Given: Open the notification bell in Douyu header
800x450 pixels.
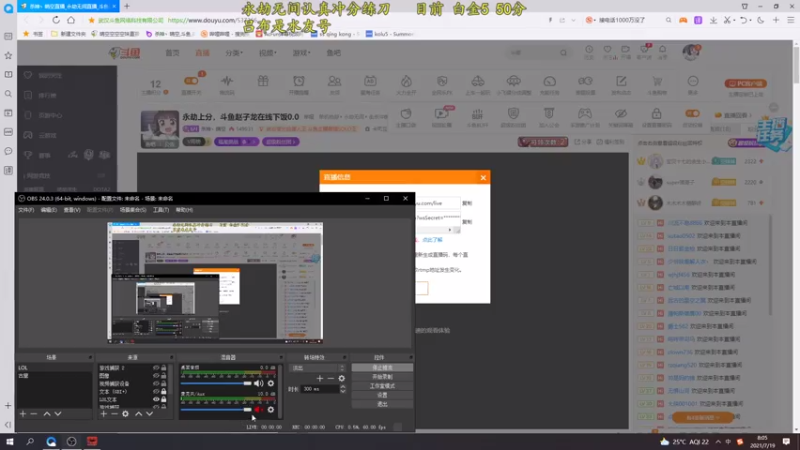Looking at the screenshot, I should [x=662, y=49].
